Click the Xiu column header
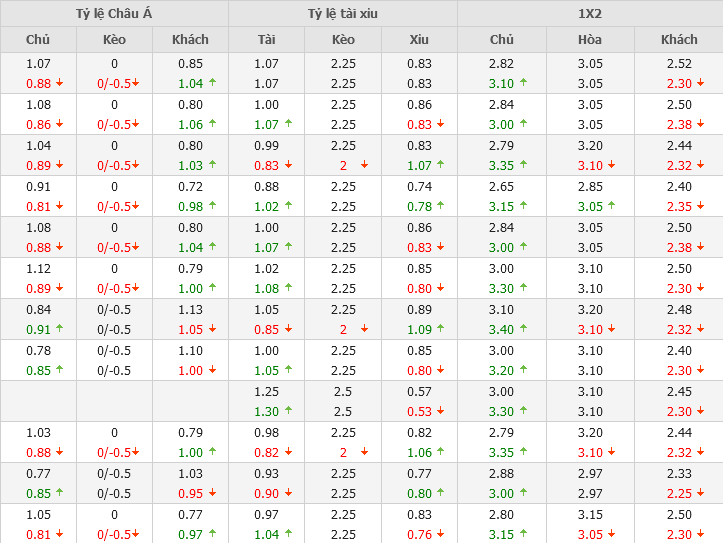 [419, 40]
